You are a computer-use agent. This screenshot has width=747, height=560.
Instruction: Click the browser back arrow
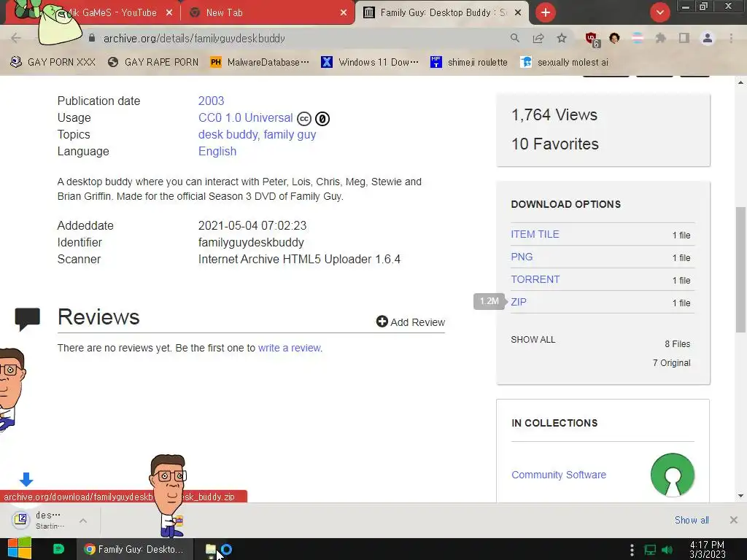coord(16,38)
